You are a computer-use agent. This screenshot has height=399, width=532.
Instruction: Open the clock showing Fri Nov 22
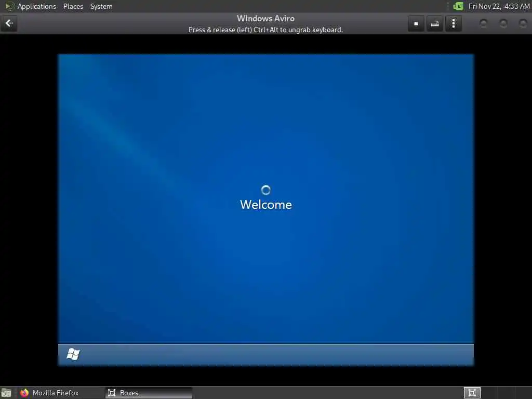pos(499,6)
